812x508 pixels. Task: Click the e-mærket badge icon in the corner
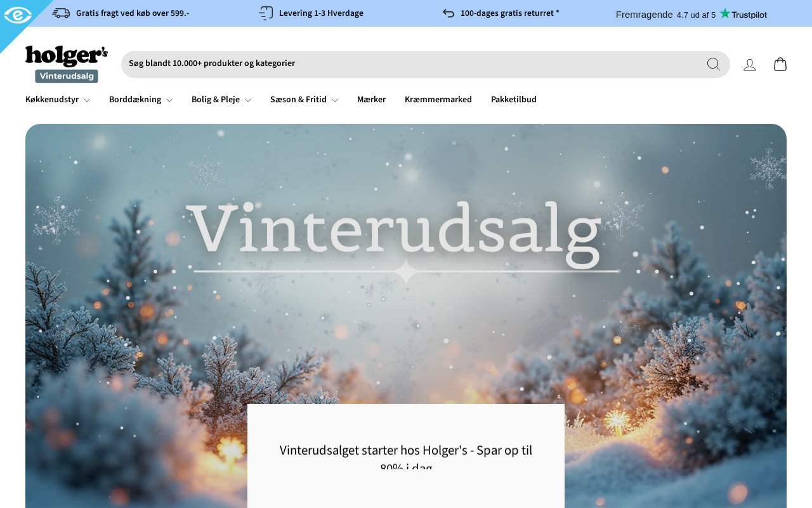tap(17, 15)
